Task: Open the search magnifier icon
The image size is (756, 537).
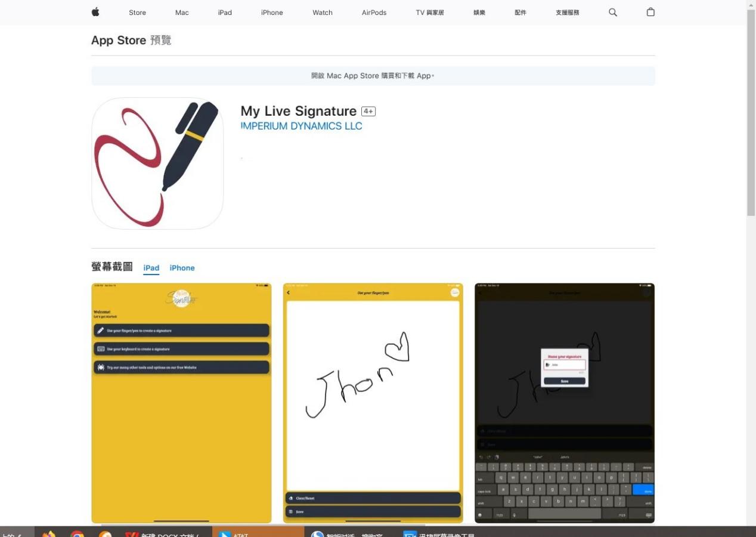Action: [x=612, y=12]
